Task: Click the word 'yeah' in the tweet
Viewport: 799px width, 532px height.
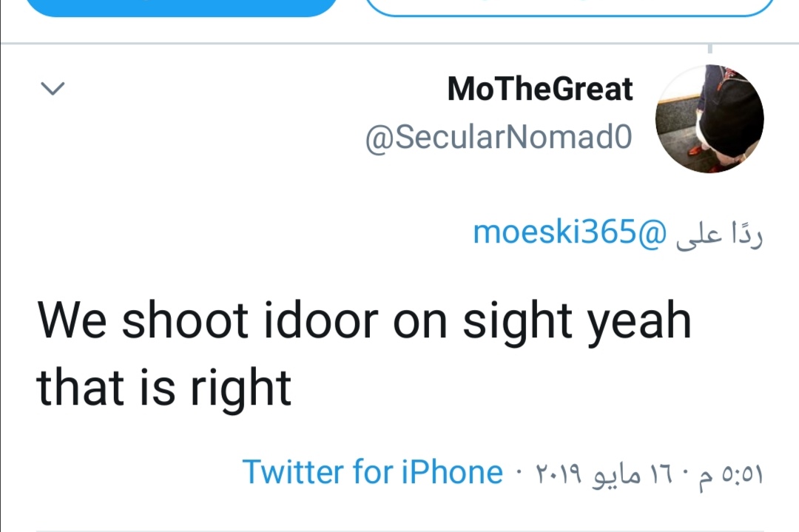Action: 639,320
